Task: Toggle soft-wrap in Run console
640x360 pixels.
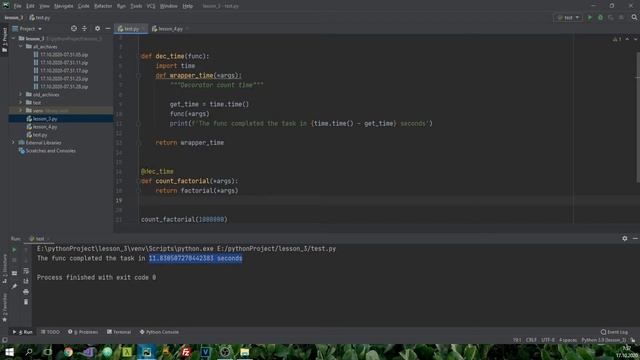Action: point(26,271)
